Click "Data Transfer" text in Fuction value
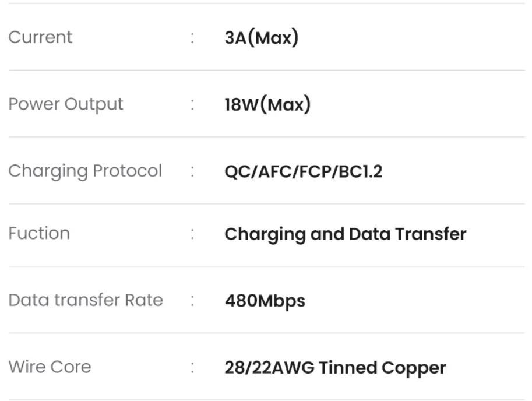The width and height of the screenshot is (532, 401). coord(407,234)
